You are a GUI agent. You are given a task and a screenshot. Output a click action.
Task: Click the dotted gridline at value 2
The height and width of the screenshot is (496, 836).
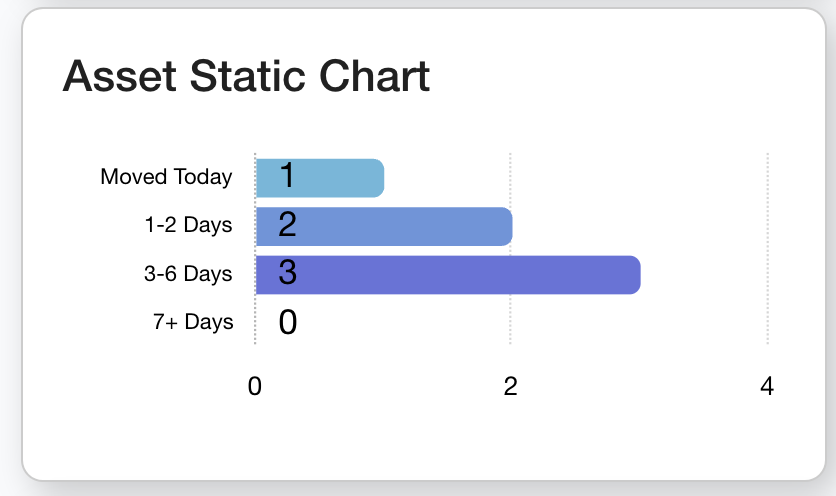(x=511, y=320)
